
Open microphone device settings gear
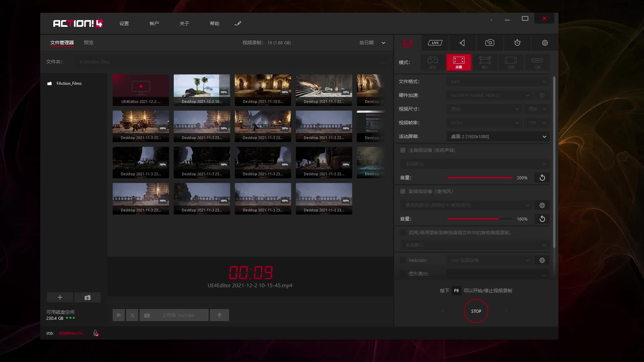[x=542, y=205]
